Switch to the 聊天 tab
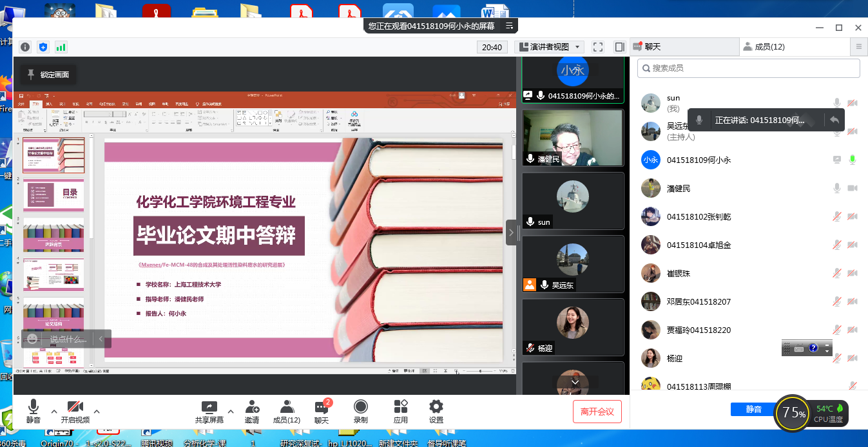868x447 pixels. (684, 47)
